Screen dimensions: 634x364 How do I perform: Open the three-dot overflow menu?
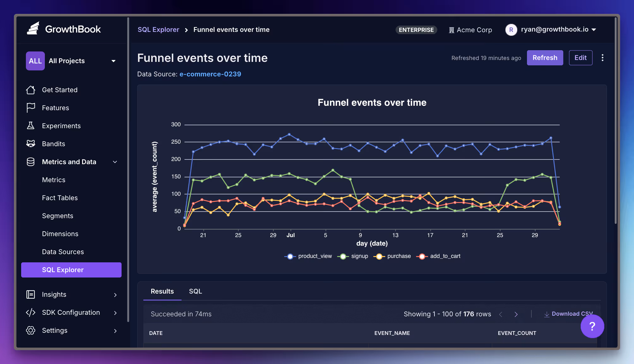point(602,58)
